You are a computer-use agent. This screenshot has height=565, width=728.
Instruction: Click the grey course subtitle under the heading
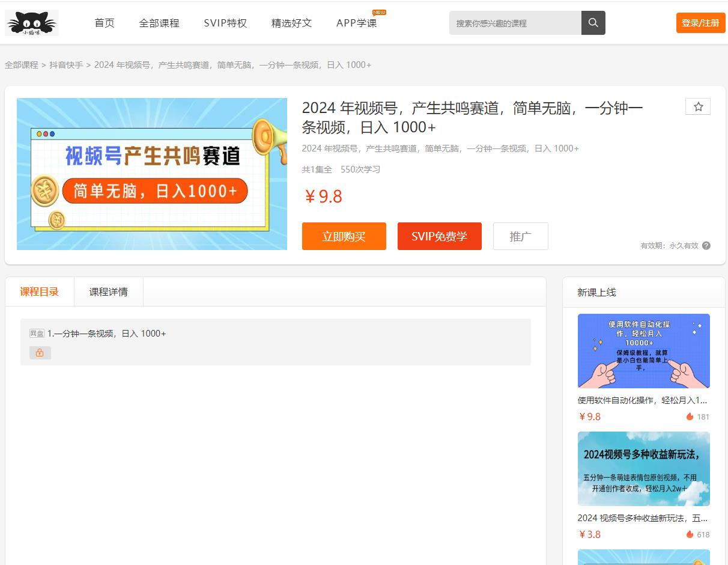coord(440,148)
